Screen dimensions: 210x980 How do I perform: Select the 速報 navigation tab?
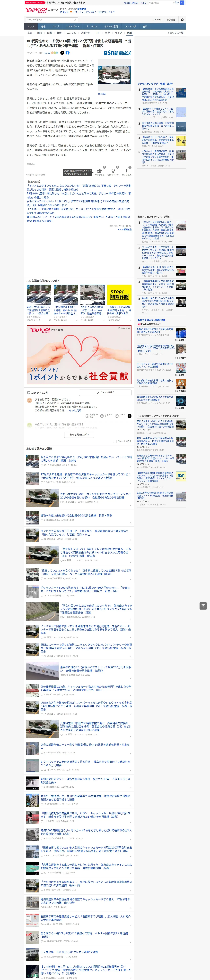tap(43, 27)
